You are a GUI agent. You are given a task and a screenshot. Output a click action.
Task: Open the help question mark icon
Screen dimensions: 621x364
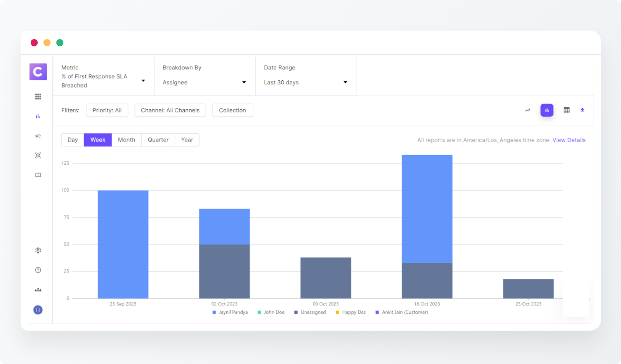38,270
